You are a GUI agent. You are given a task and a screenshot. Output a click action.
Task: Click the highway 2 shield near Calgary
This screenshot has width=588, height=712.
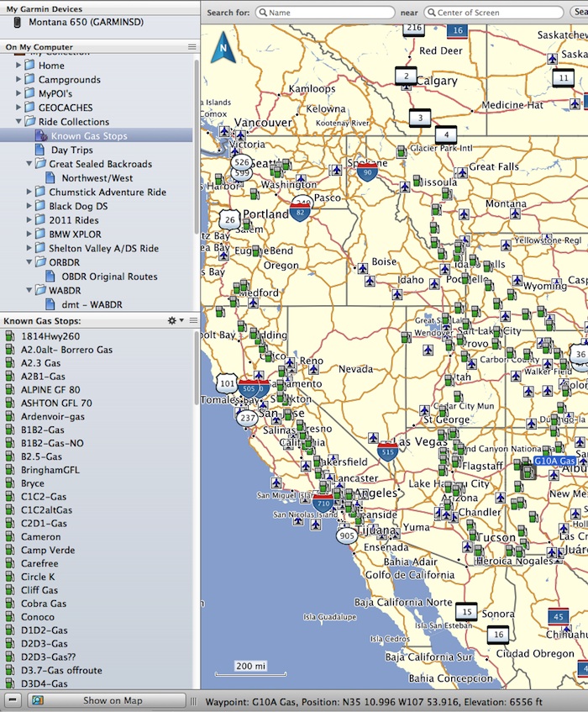click(406, 76)
